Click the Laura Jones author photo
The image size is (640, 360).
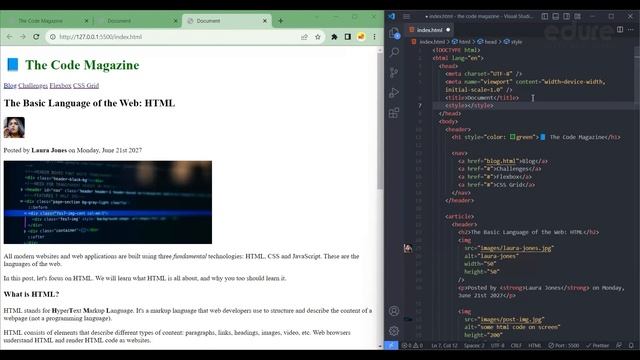(x=14, y=127)
